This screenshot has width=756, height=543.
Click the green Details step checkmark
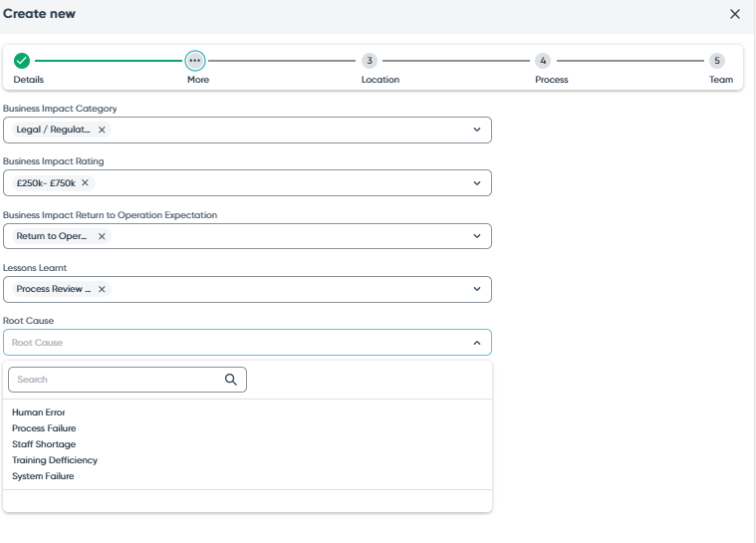[x=22, y=61]
